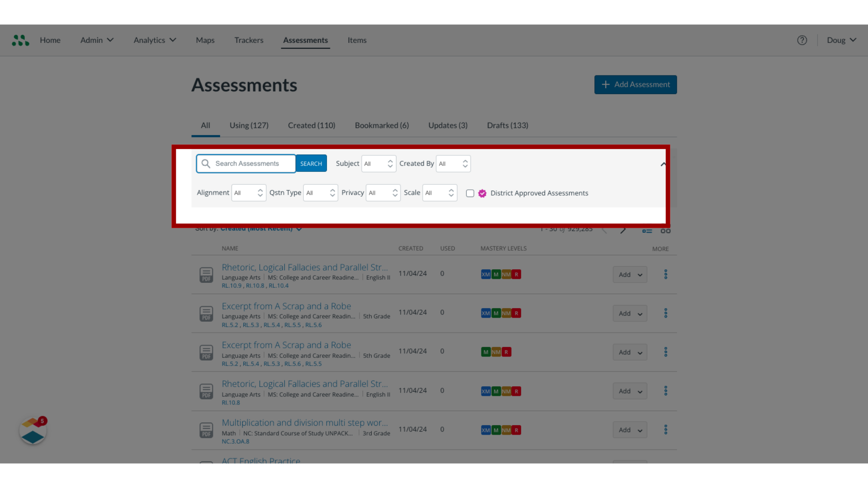The width and height of the screenshot is (868, 488).
Task: Toggle Qstn Type filter dropdown
Action: point(320,192)
